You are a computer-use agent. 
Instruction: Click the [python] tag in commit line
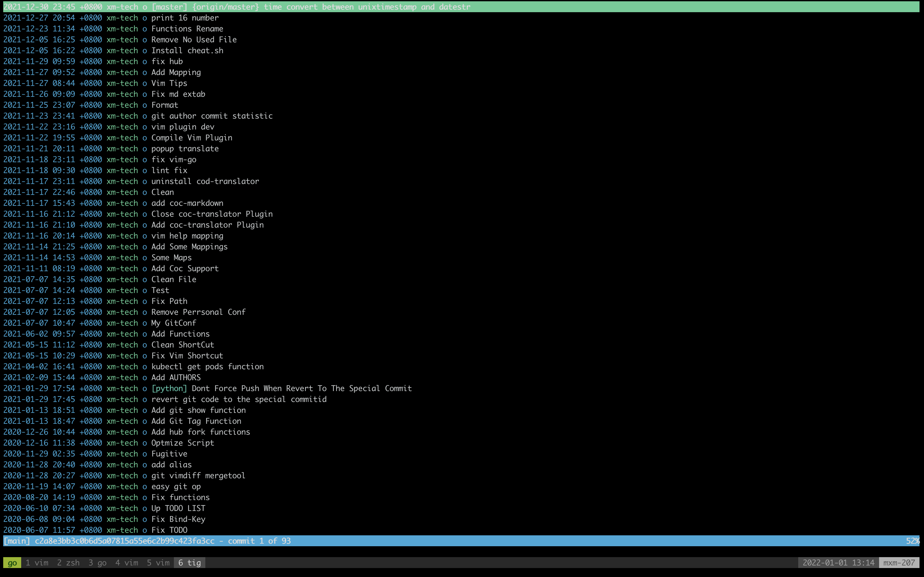pos(169,389)
